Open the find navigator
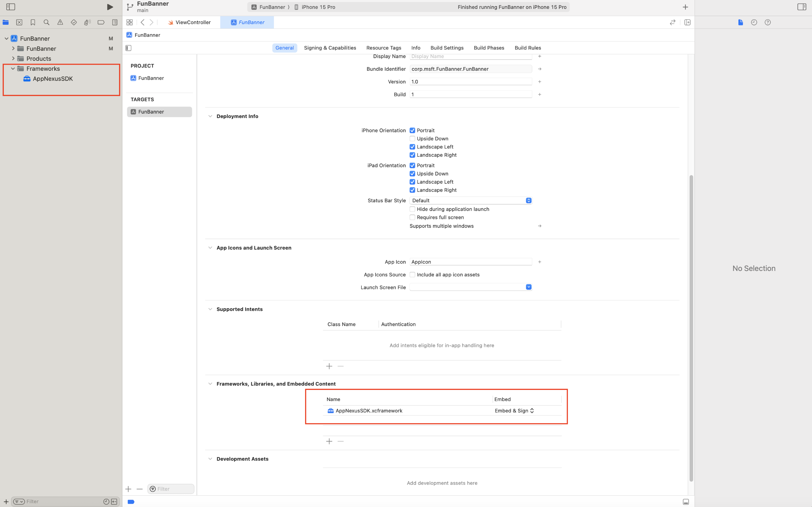Image resolution: width=812 pixels, height=507 pixels. click(x=46, y=22)
